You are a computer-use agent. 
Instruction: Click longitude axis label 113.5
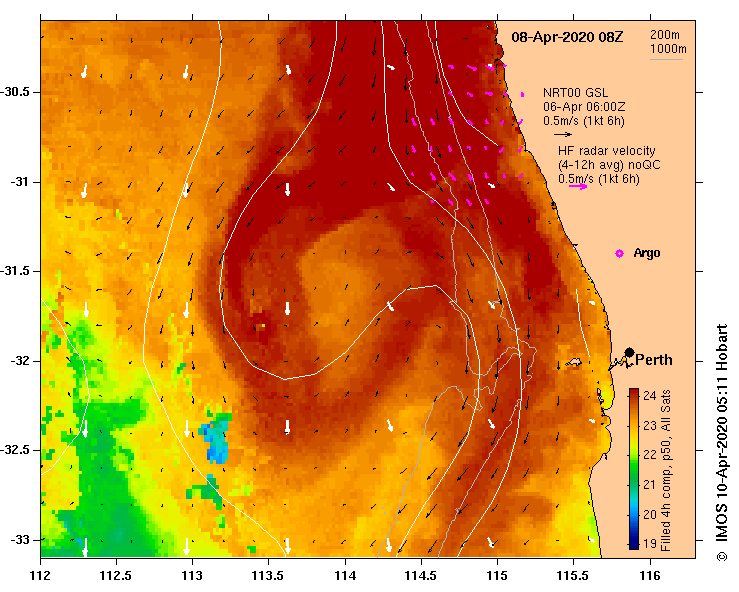coord(268,576)
